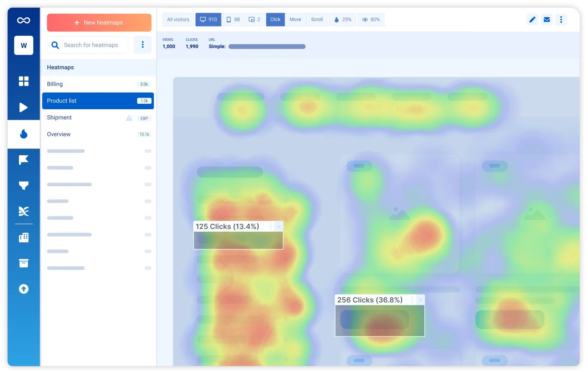
Task: Click the upload arrow circle icon
Action: 24,289
